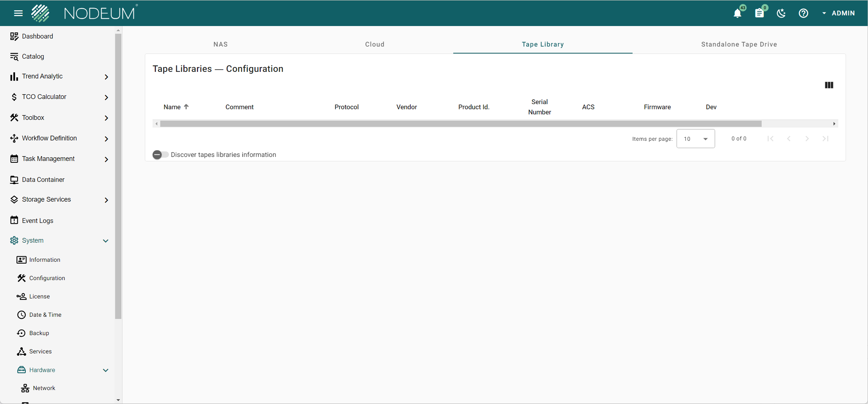Click the hamburger menu icon
The height and width of the screenshot is (404, 868).
18,14
